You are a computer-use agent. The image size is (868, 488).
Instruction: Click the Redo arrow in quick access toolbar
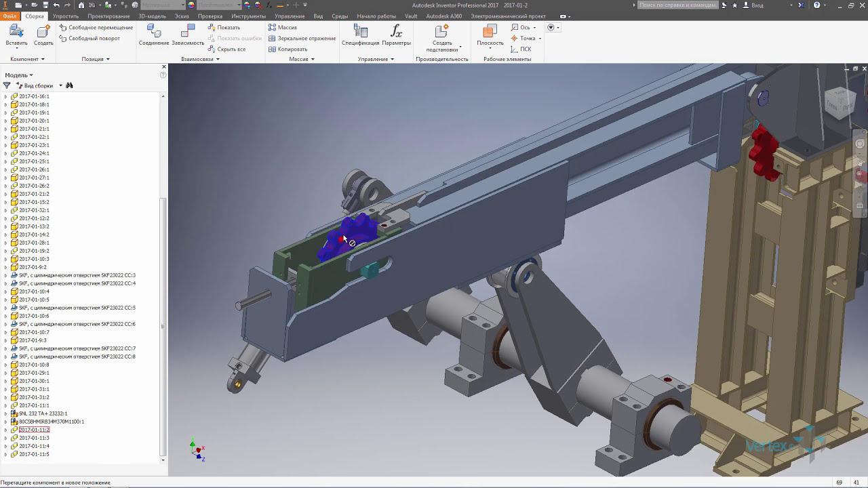(67, 5)
